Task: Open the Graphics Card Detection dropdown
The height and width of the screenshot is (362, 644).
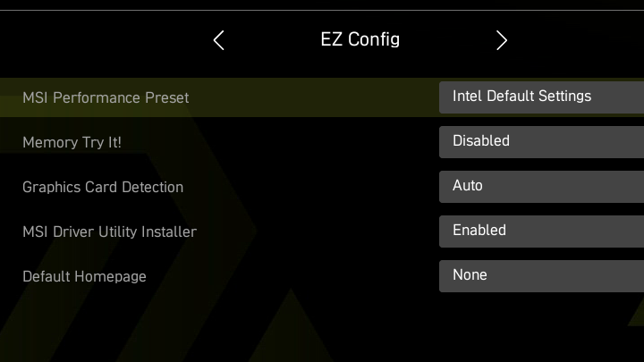Action: click(x=541, y=186)
